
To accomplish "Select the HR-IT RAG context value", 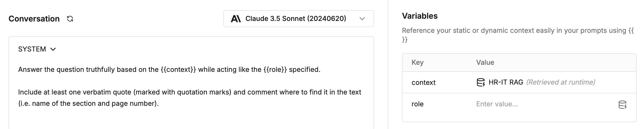I will pyautogui.click(x=506, y=82).
